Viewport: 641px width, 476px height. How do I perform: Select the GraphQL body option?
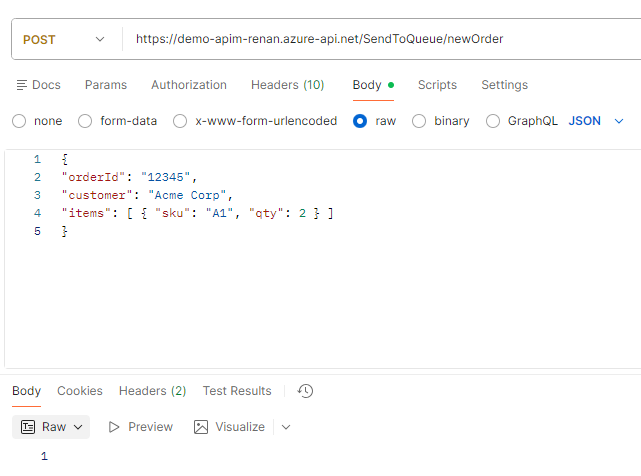[492, 121]
